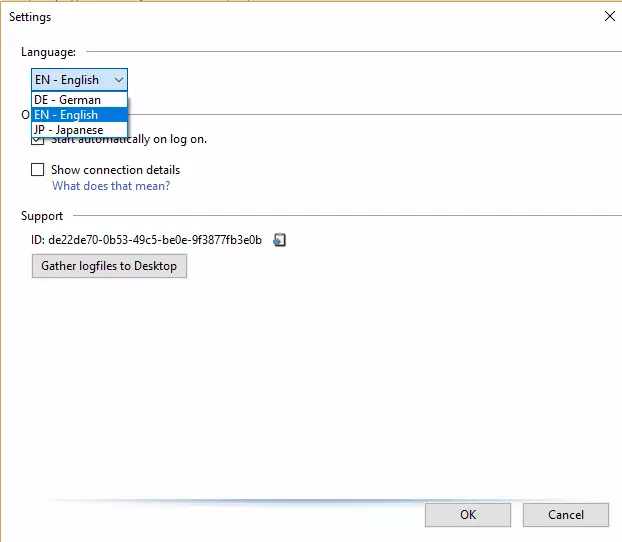
Task: Click the Language: section label
Action: (48, 52)
